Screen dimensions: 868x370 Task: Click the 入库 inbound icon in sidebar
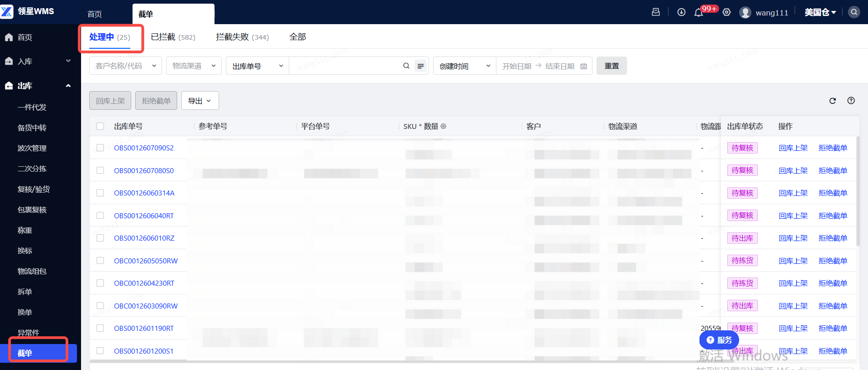[9, 61]
